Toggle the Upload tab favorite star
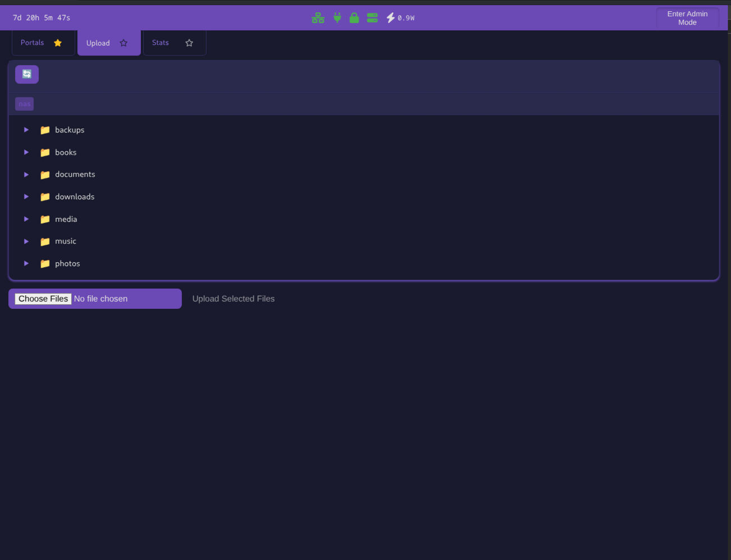The width and height of the screenshot is (731, 560). pyautogui.click(x=123, y=43)
